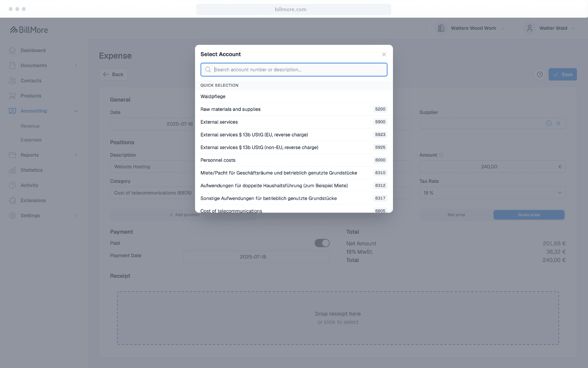588x368 pixels.
Task: Click the Amount info icon
Action: pyautogui.click(x=441, y=155)
